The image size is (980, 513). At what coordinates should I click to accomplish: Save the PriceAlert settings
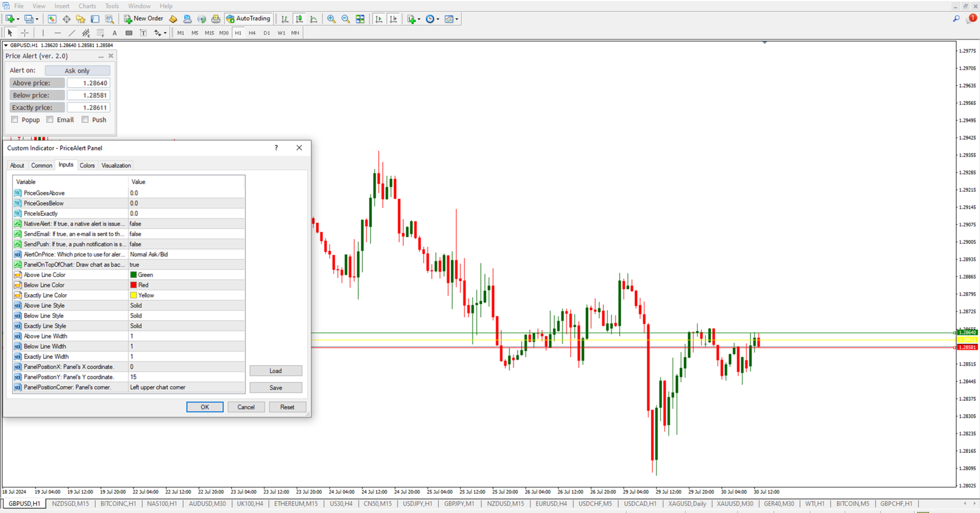[x=276, y=387]
